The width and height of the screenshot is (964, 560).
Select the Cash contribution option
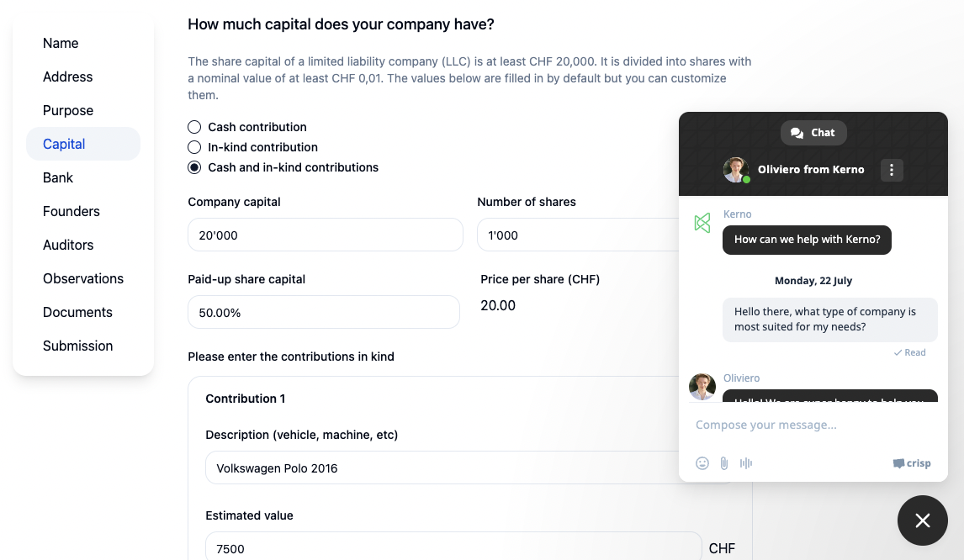pos(194,127)
